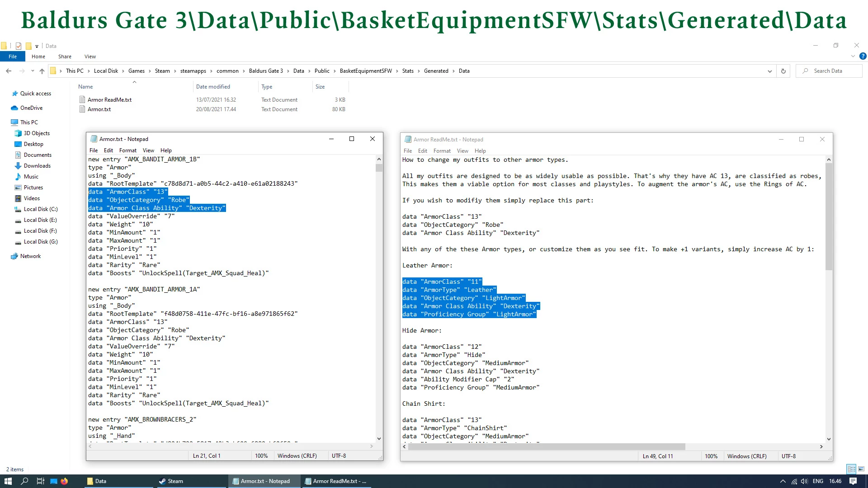This screenshot has width=868, height=488.
Task: Click BasketEquipmentSFW breadcrumb segment
Action: pos(366,71)
